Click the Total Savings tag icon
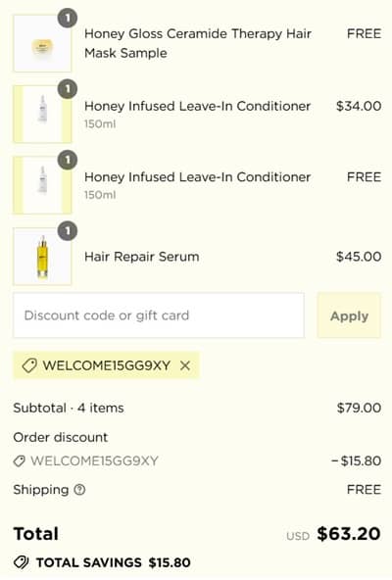The image size is (392, 580). coord(22,562)
